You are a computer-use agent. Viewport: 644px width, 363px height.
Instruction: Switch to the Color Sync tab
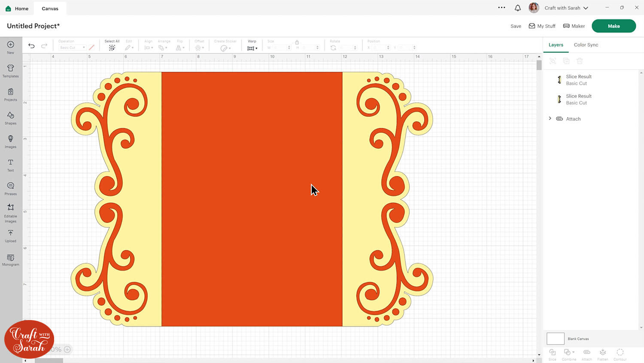[x=586, y=45]
